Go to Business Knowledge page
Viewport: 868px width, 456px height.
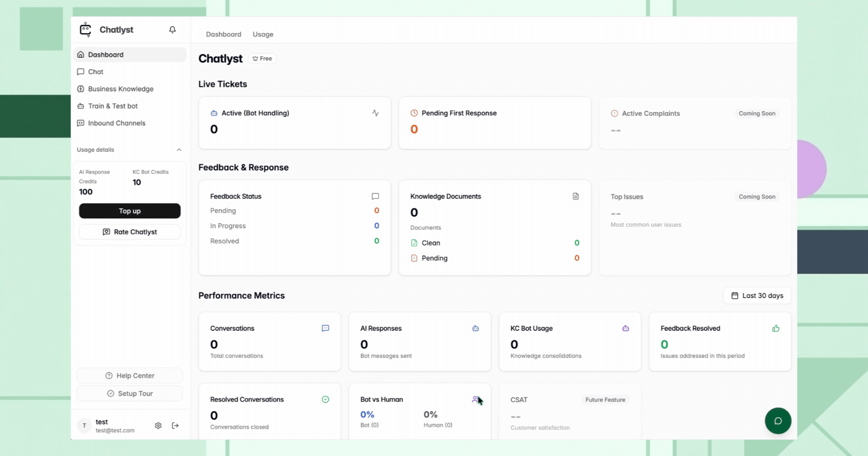click(x=130, y=89)
